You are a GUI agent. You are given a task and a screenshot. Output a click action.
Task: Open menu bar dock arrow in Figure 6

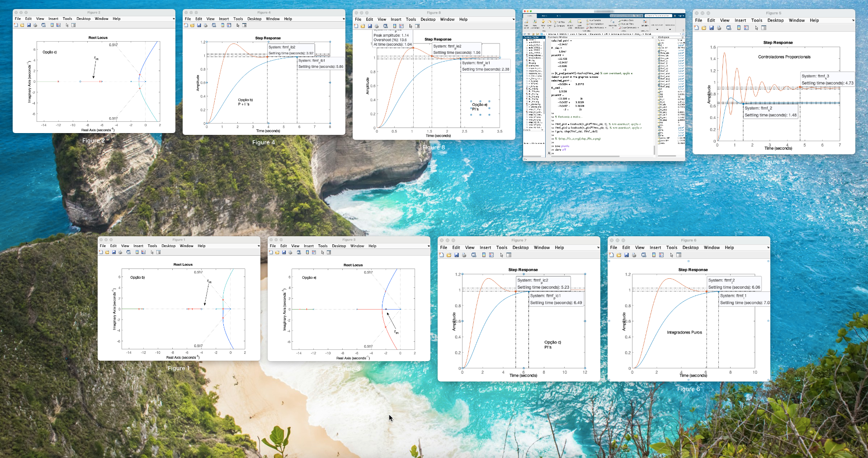tap(768, 248)
